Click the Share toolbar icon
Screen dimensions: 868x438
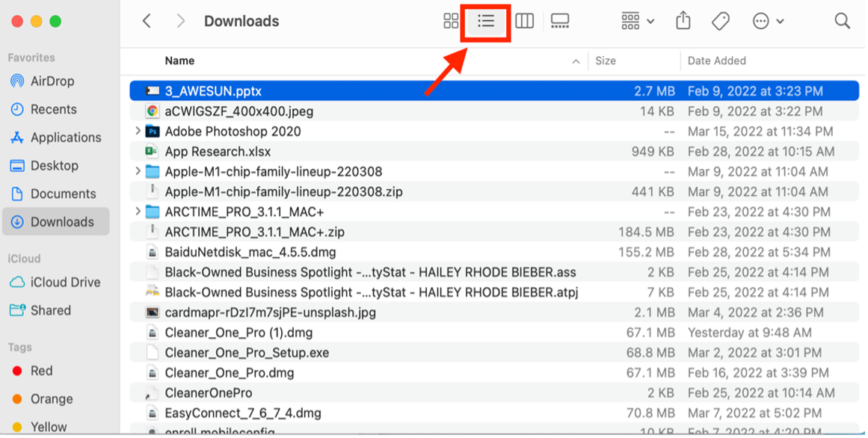(683, 22)
